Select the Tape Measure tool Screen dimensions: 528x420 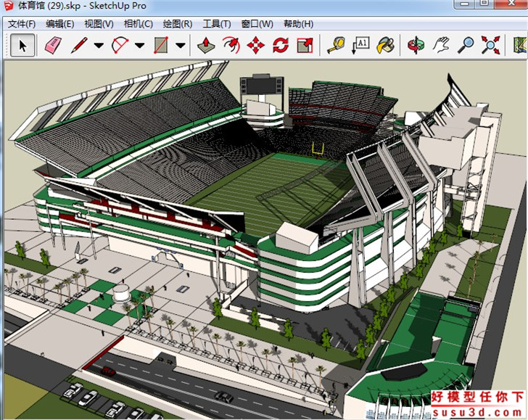coord(336,45)
